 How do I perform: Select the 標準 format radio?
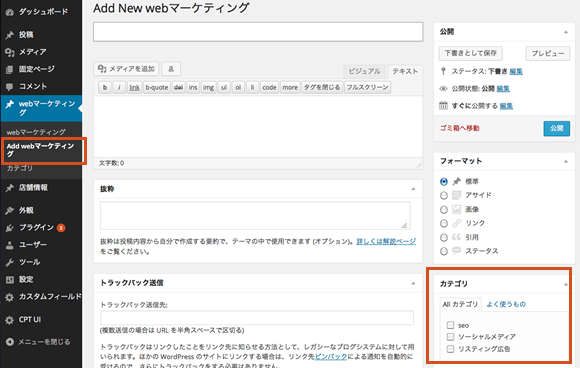pyautogui.click(x=444, y=182)
